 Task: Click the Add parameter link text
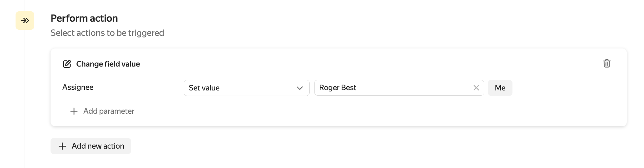109,111
